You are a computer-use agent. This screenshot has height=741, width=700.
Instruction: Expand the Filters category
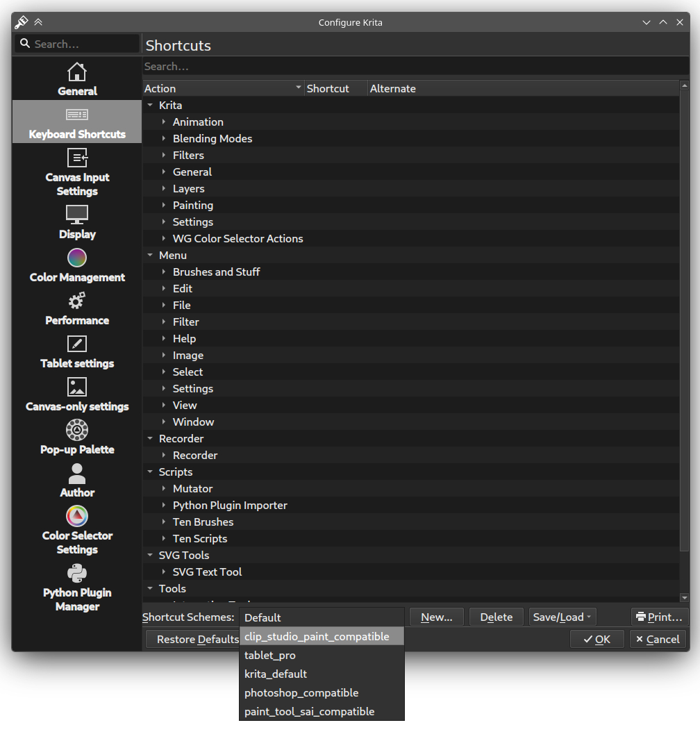point(163,155)
